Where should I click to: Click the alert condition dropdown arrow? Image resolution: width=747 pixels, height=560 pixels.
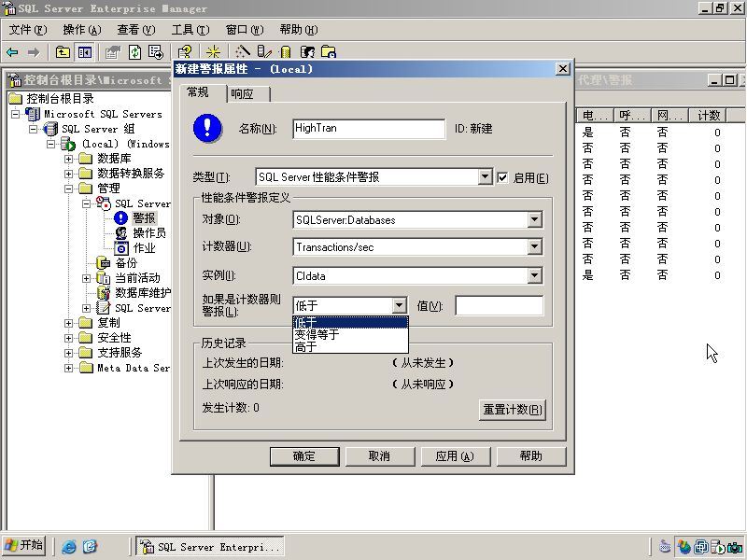point(399,305)
